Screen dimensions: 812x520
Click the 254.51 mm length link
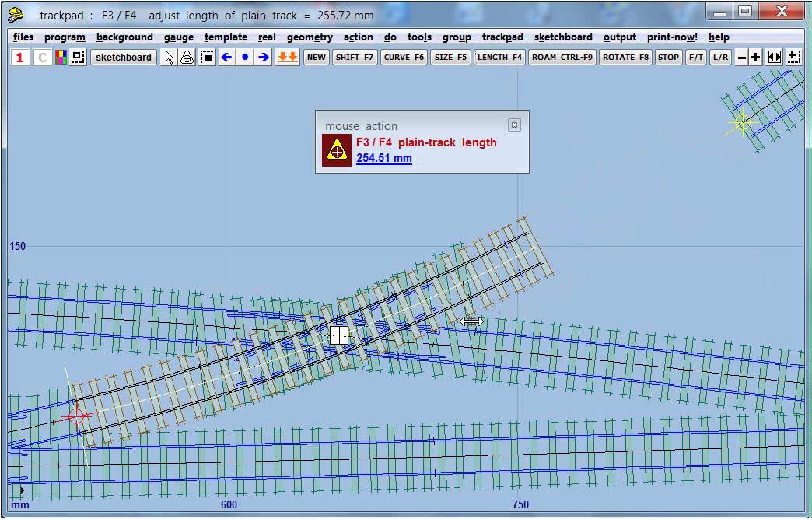click(x=383, y=158)
